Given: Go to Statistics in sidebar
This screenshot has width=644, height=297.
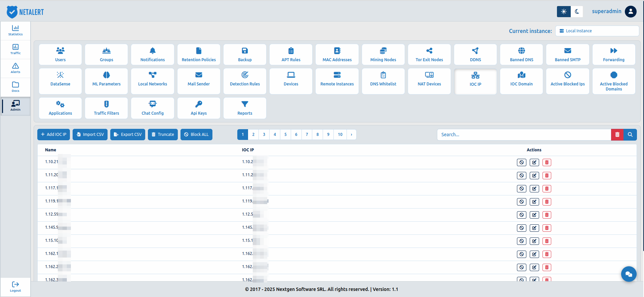Looking at the screenshot, I should click(15, 31).
